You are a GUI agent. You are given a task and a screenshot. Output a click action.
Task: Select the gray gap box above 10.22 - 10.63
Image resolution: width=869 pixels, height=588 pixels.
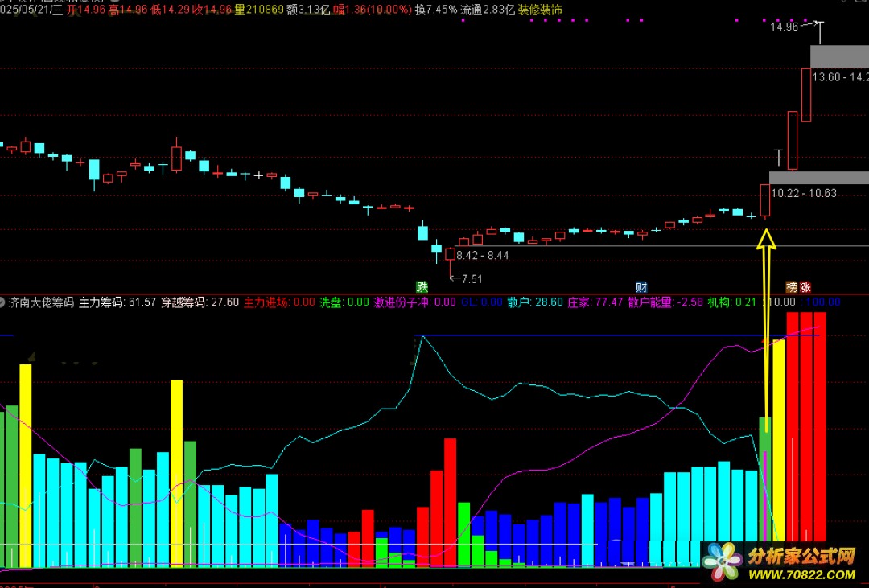click(818, 178)
